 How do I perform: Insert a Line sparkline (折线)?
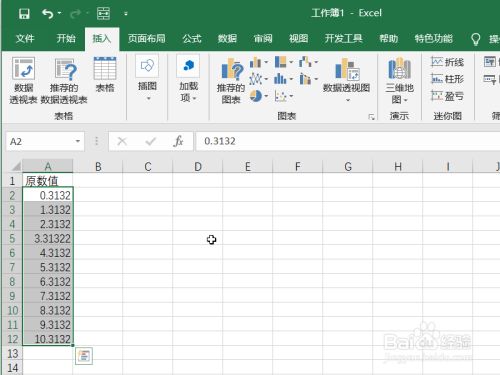tap(447, 62)
